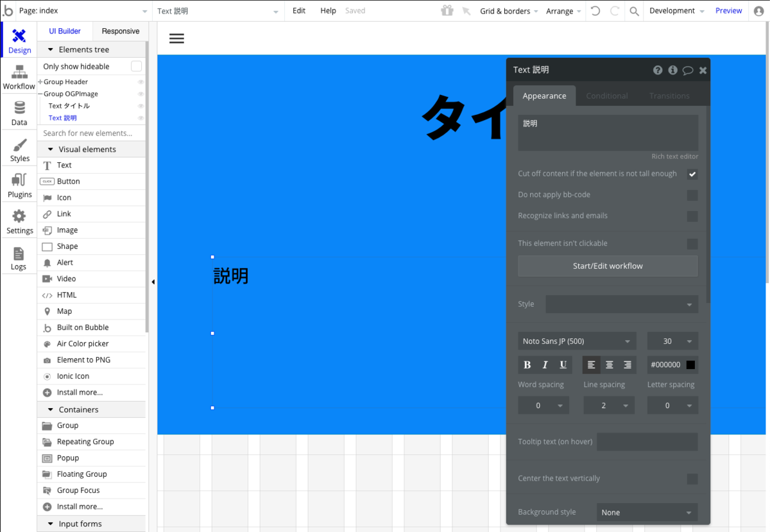Open the Line spacing dropdown

click(x=609, y=406)
